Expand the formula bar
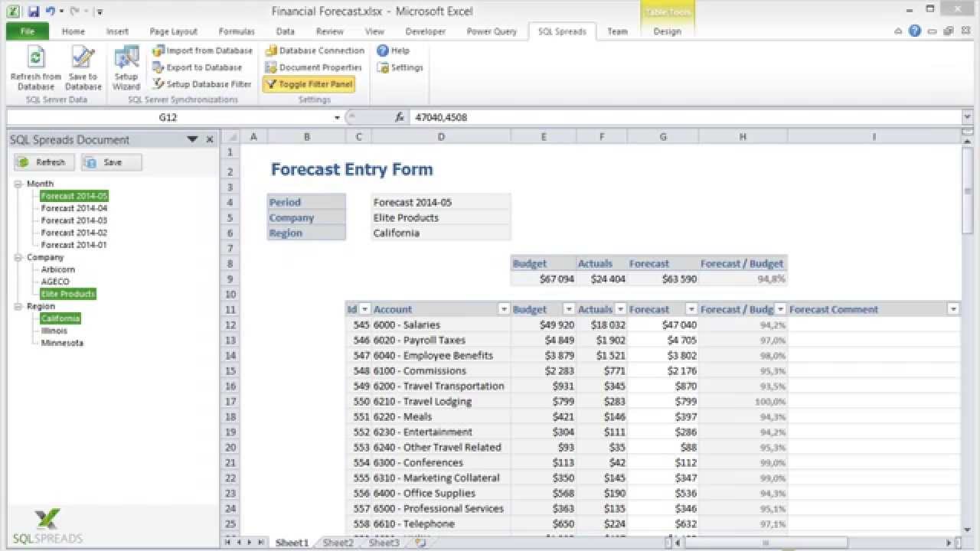Viewport: 980px width, 551px height. point(968,117)
